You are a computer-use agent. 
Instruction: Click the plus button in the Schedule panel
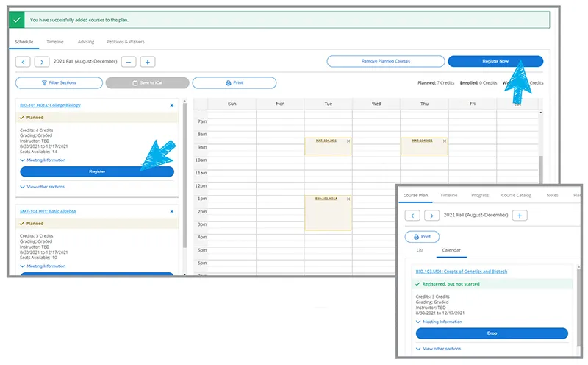point(147,63)
